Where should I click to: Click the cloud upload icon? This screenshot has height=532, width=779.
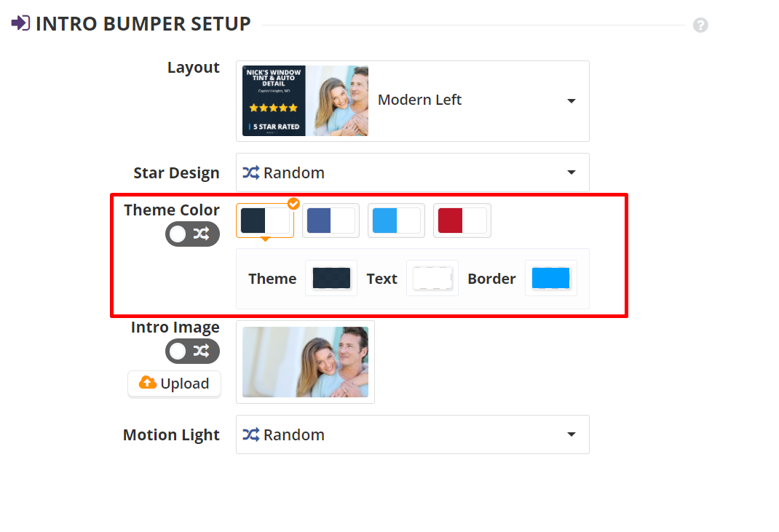click(x=148, y=383)
